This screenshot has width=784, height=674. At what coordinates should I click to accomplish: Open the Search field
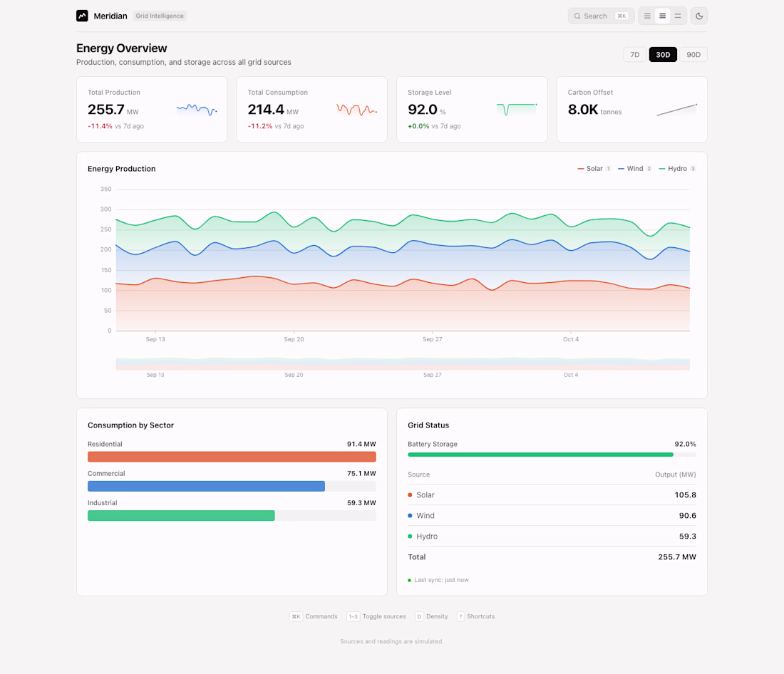tap(601, 16)
